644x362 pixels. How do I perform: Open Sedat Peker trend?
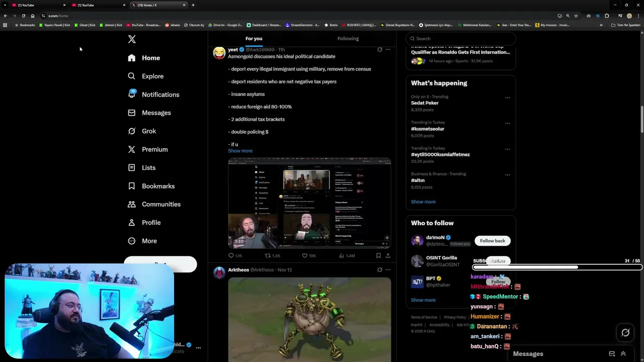tap(425, 103)
